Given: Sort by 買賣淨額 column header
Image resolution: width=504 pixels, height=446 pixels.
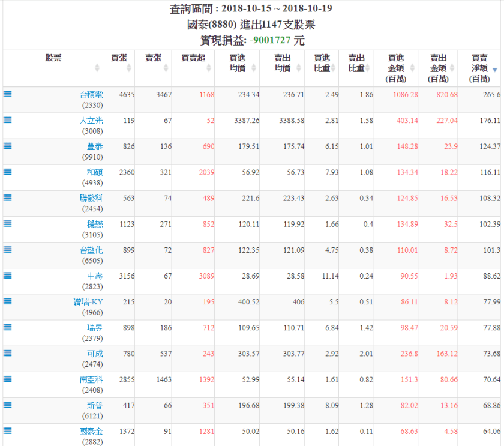Looking at the screenshot, I should click(x=479, y=68).
